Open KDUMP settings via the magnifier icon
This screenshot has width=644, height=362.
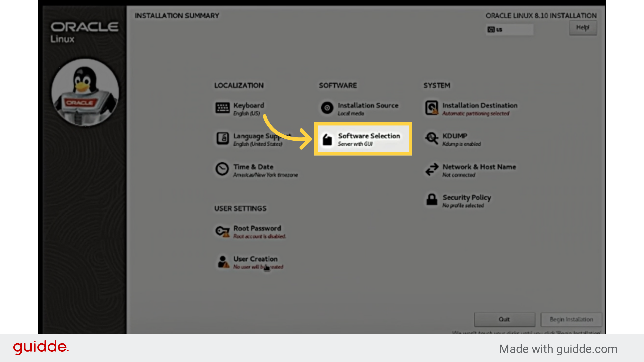432,138
